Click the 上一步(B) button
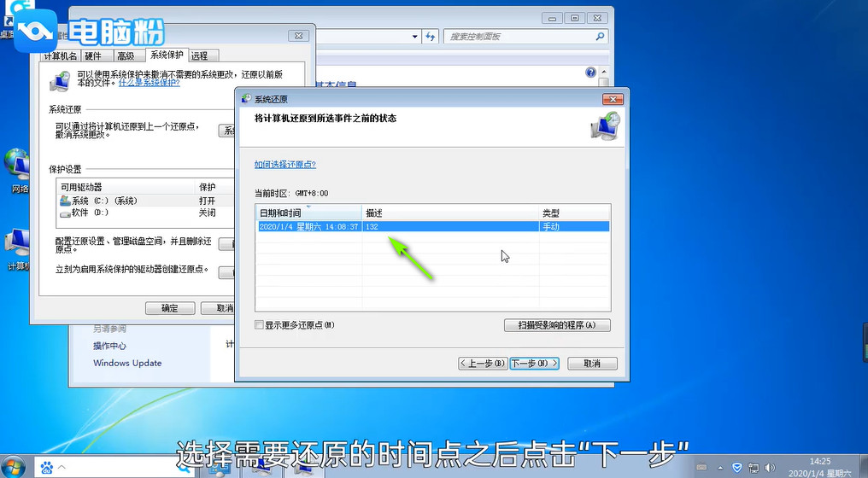This screenshot has height=478, width=868. pyautogui.click(x=483, y=364)
